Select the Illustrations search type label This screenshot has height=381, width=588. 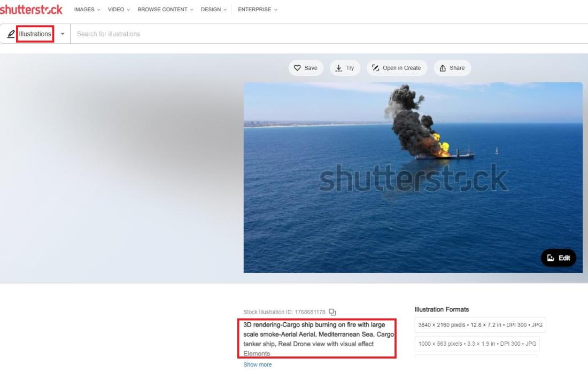point(35,34)
